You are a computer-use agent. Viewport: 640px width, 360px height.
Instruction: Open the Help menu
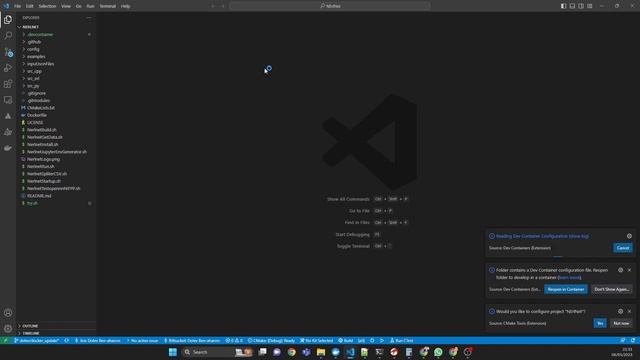tap(125, 6)
